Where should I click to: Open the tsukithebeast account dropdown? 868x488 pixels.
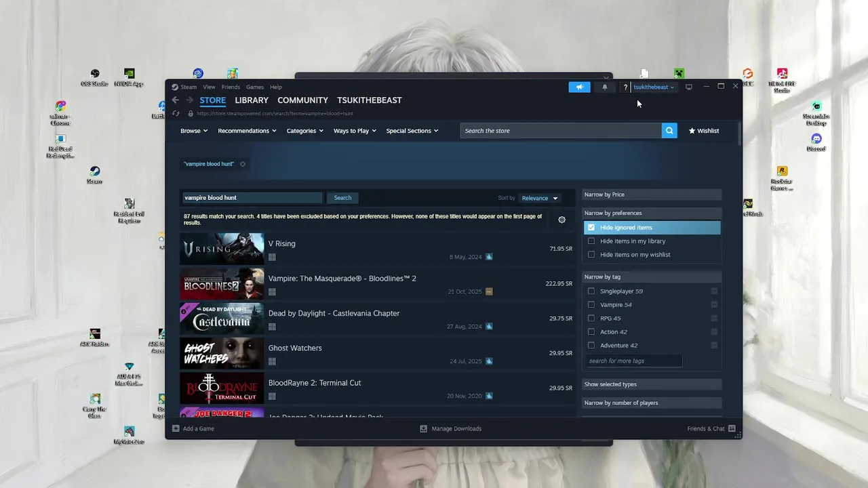[654, 87]
